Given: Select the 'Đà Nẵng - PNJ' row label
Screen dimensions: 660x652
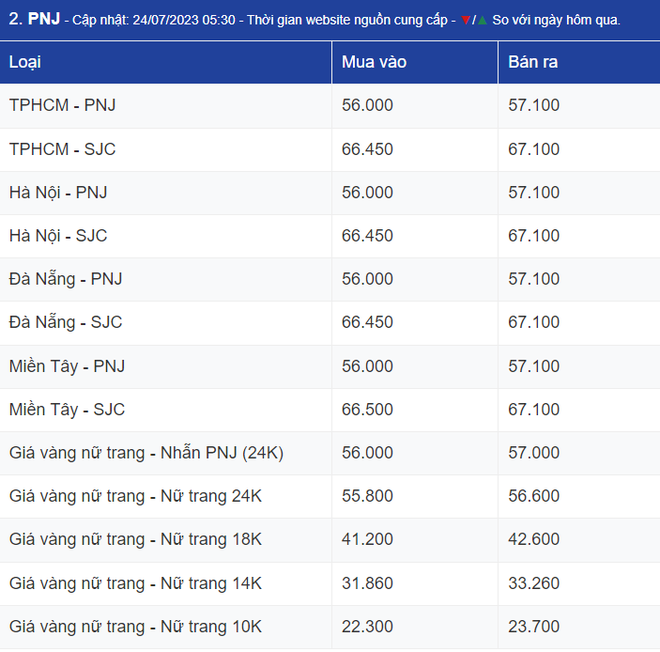Looking at the screenshot, I should pos(66,279).
